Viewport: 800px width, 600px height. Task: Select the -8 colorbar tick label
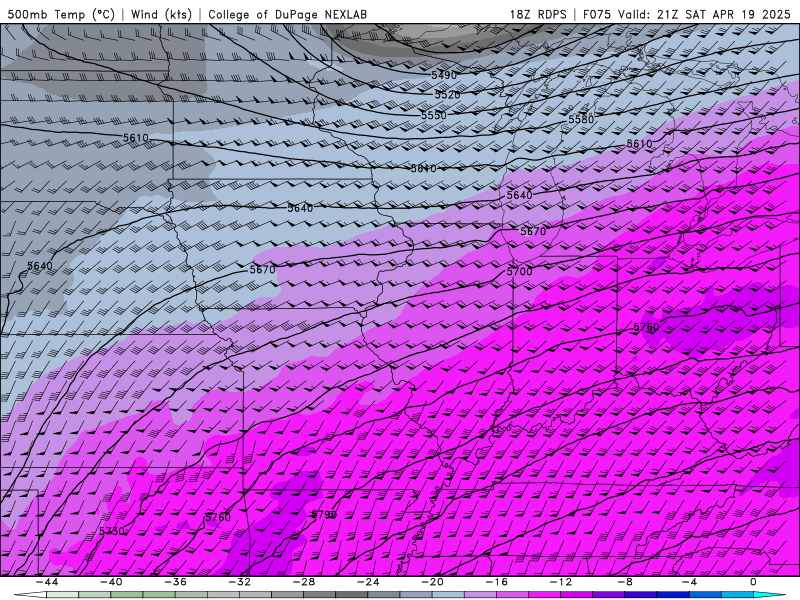626,582
